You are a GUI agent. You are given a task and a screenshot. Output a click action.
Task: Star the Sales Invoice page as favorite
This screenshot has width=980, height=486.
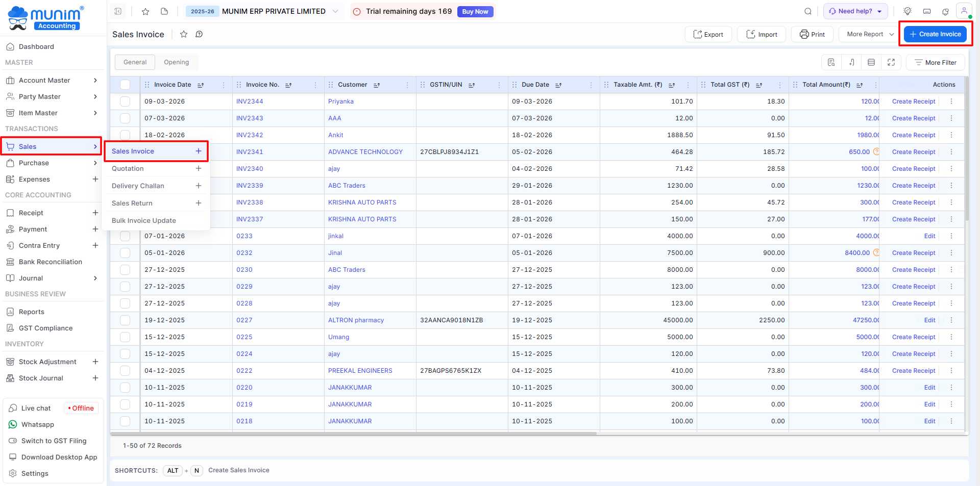click(x=184, y=34)
